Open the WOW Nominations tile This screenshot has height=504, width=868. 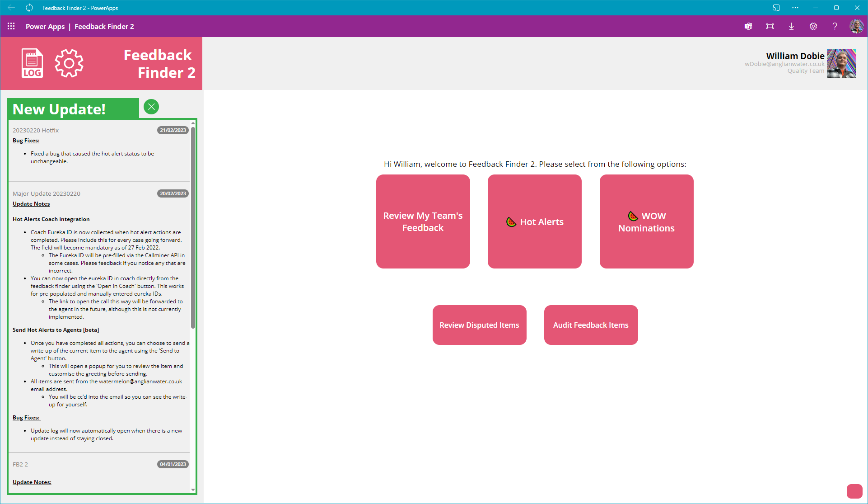646,221
